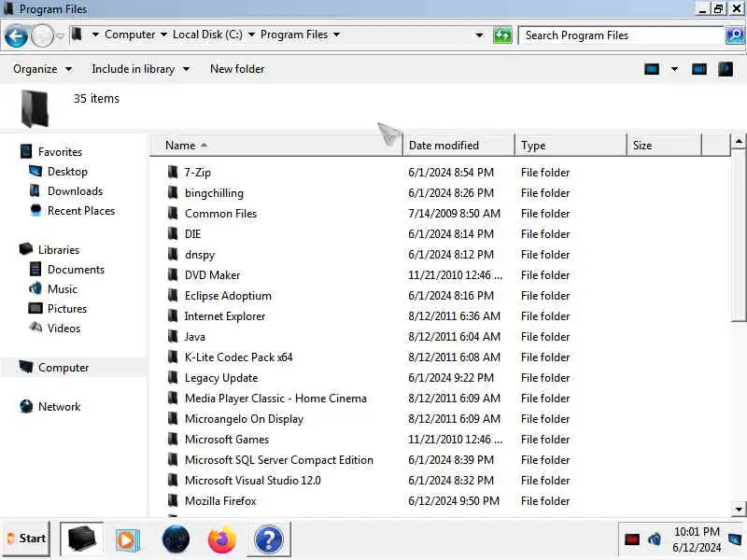Screen dimensions: 747x560
Task: Go back using the Back arrow button
Action: coord(16,36)
